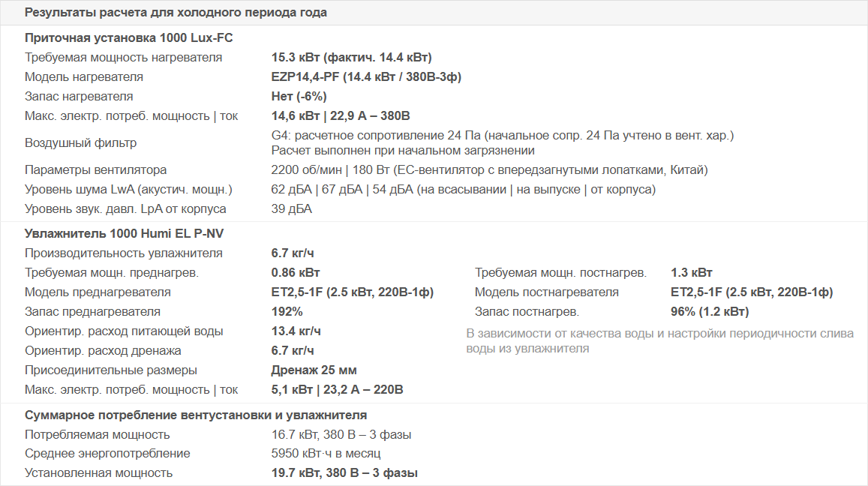Click the gray water quality note text

coord(659,340)
